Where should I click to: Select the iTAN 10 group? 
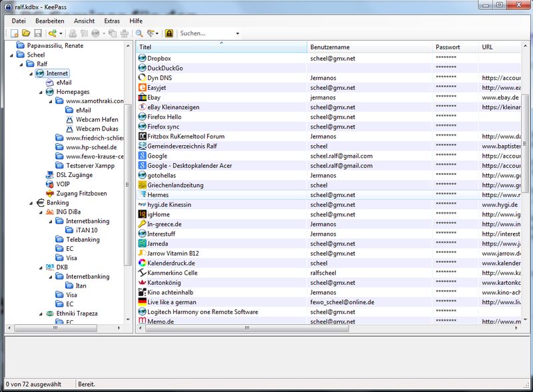coord(87,230)
